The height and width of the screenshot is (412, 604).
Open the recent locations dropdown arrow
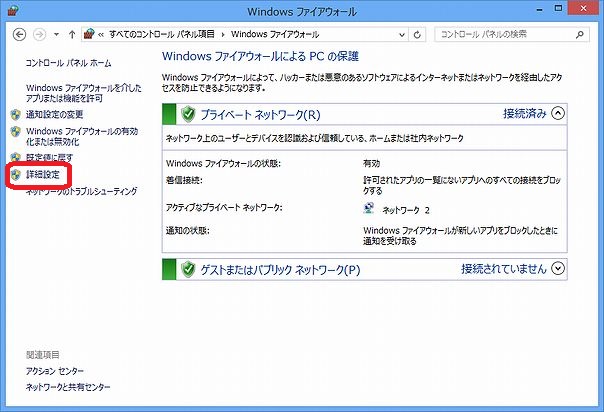pos(56,35)
